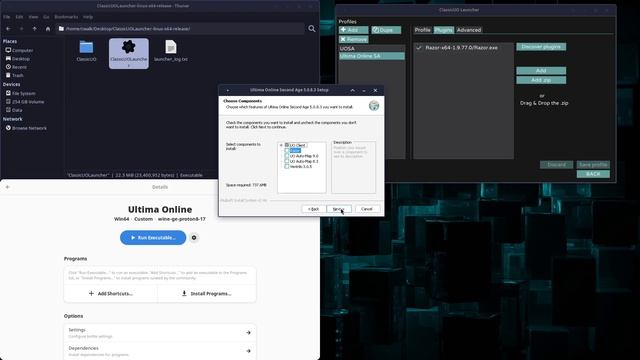Click the gear icon beside Run Executable
Viewport: 640px width, 360px height.
tap(194, 238)
